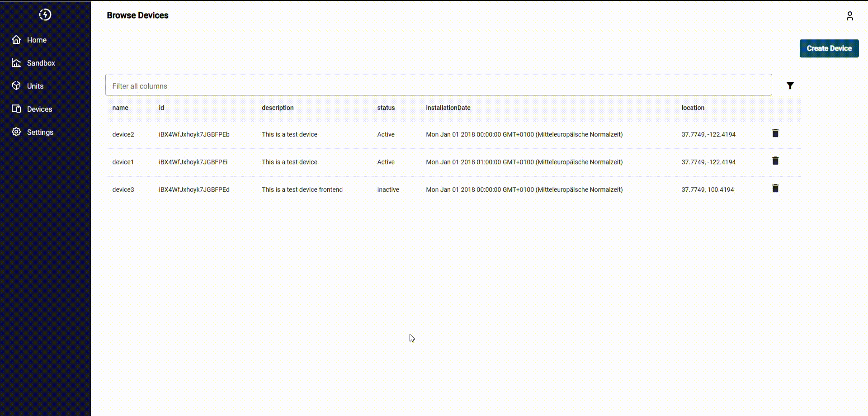Click the Create Device button

tap(829, 48)
